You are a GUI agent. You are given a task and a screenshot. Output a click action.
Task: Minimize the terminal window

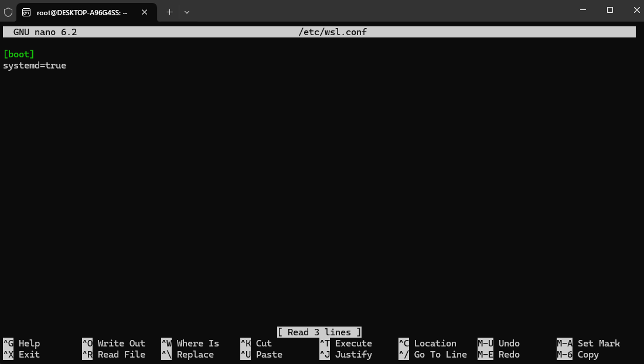pos(583,10)
